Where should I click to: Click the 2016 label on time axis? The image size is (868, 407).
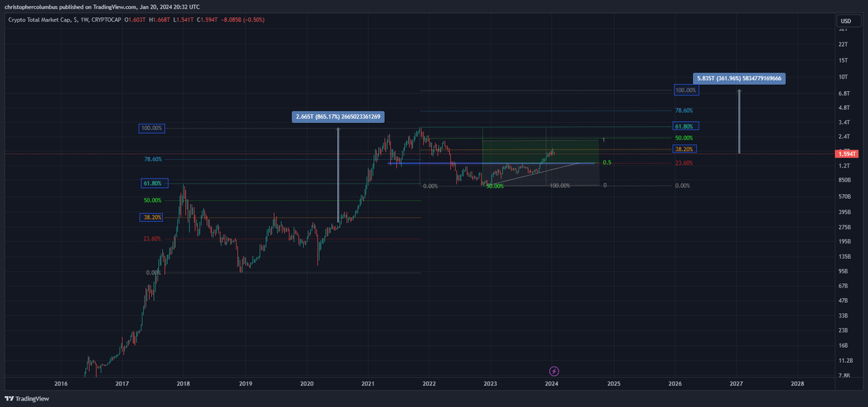tap(61, 383)
